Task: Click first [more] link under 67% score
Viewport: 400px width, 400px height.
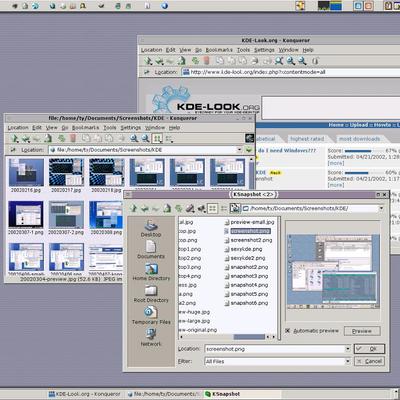Action: pyautogui.click(x=336, y=163)
